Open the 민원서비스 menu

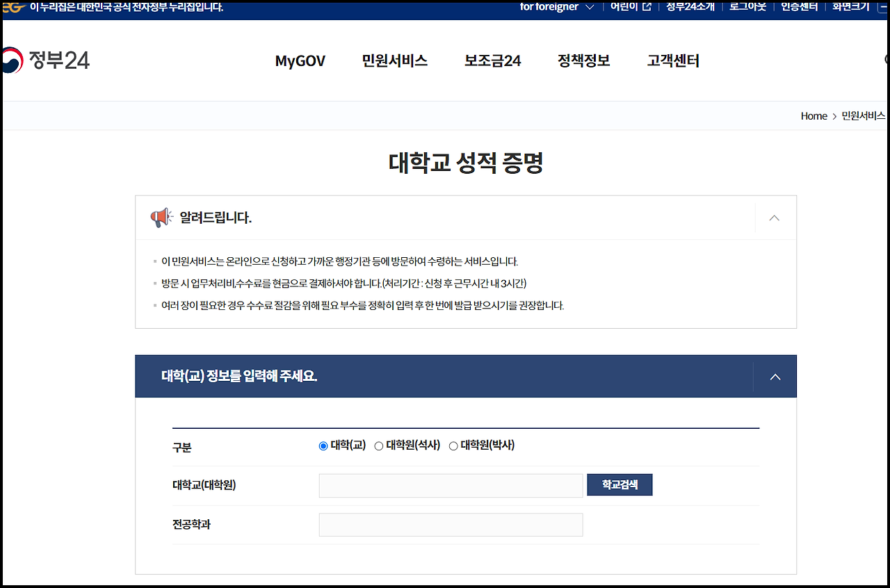coord(395,61)
